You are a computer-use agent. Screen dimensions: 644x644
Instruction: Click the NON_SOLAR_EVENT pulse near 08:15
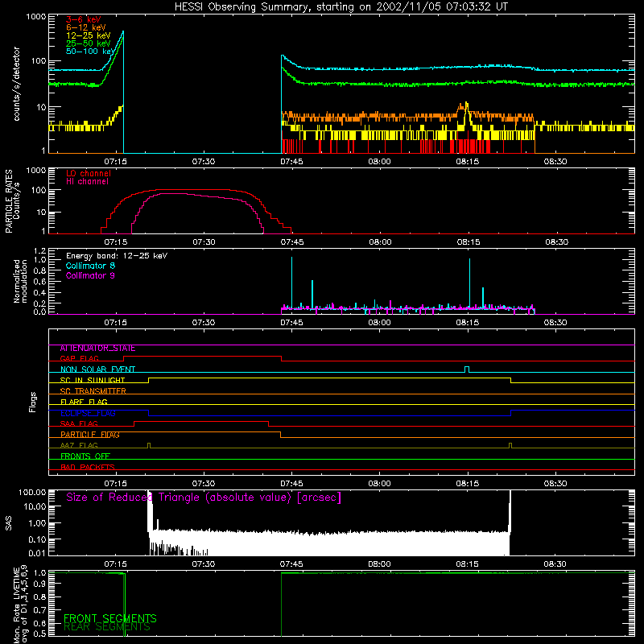click(x=467, y=369)
